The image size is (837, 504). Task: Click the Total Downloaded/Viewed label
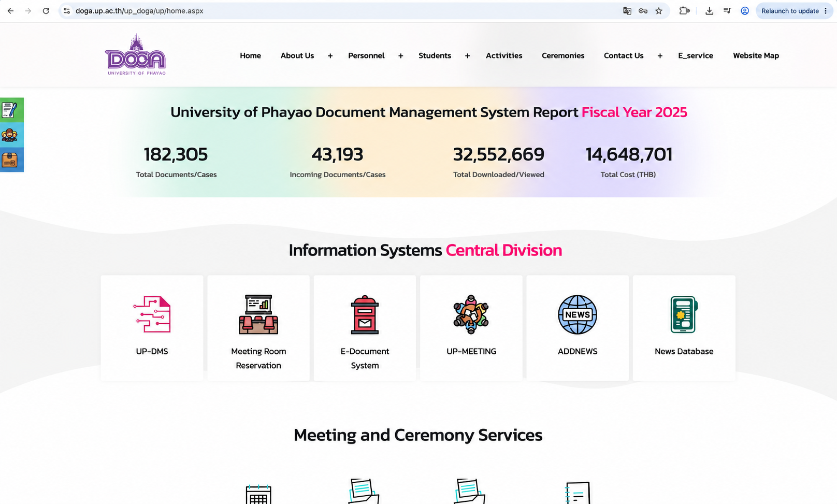coord(498,175)
